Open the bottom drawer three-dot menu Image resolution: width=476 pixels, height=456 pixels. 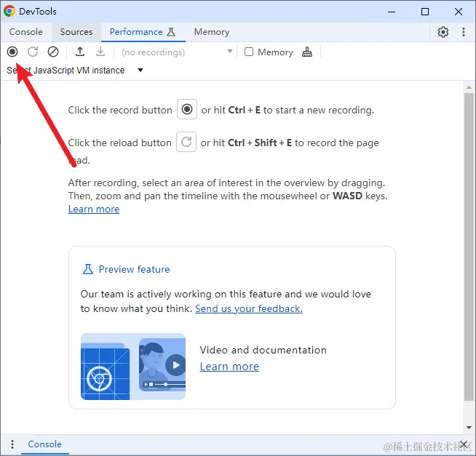point(12,444)
